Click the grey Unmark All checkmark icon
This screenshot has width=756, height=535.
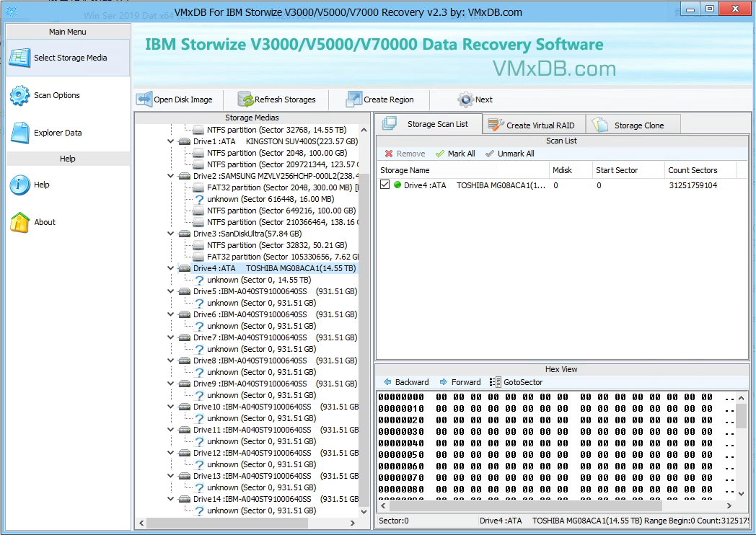tap(490, 154)
